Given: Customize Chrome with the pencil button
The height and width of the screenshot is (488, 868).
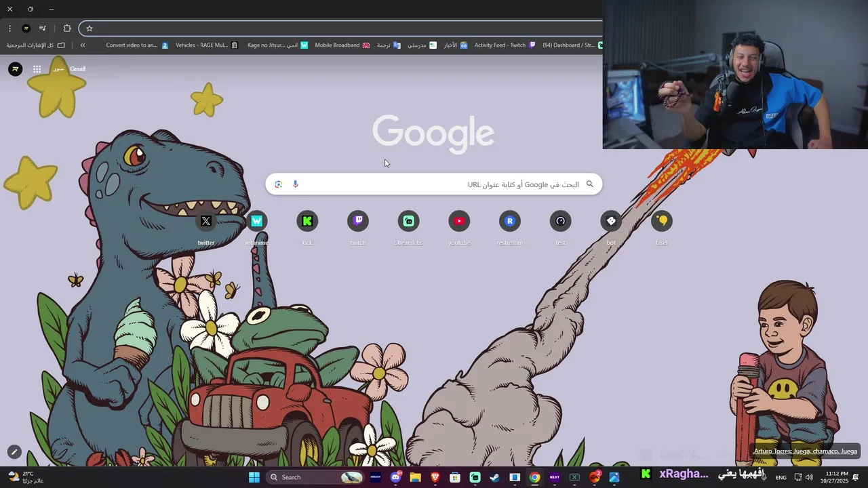Looking at the screenshot, I should tap(14, 451).
